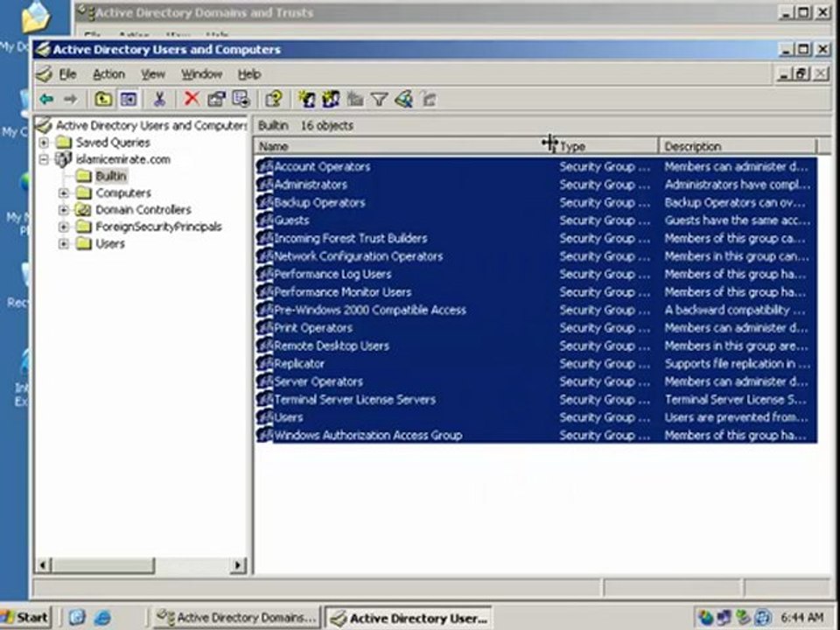Create a new group toolbar icon

pyautogui.click(x=331, y=99)
